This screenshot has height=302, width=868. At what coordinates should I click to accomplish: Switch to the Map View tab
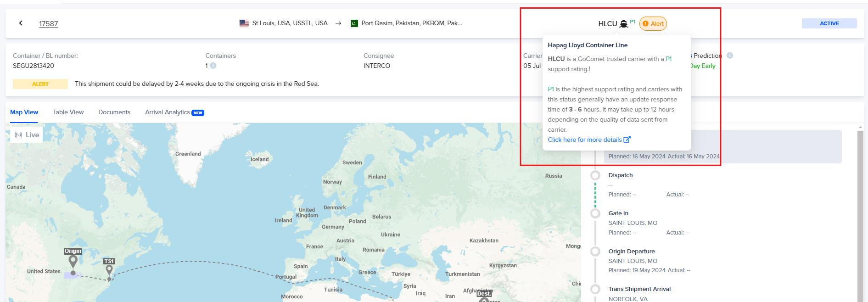(24, 112)
